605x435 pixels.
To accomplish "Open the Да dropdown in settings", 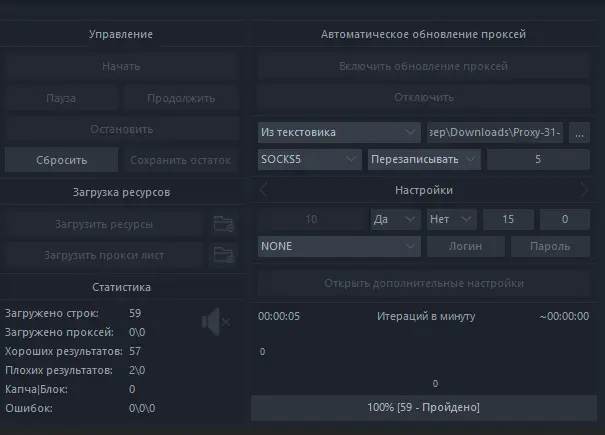I will coord(395,219).
